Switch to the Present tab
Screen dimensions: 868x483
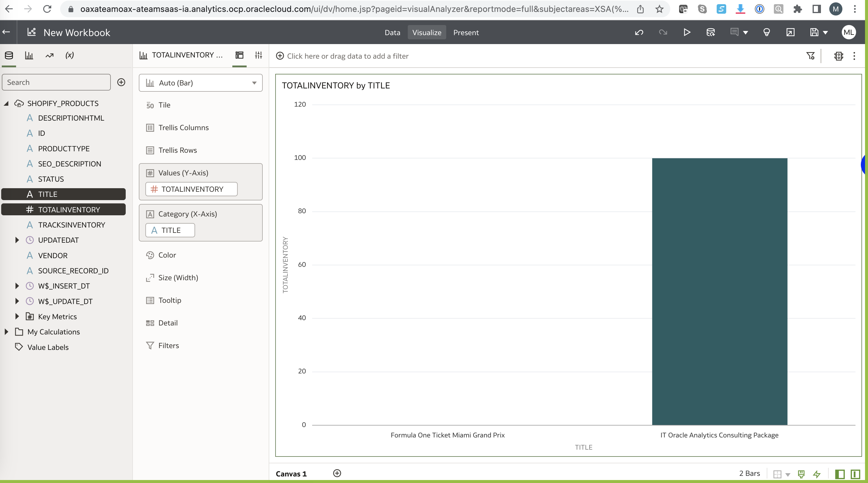(x=466, y=33)
